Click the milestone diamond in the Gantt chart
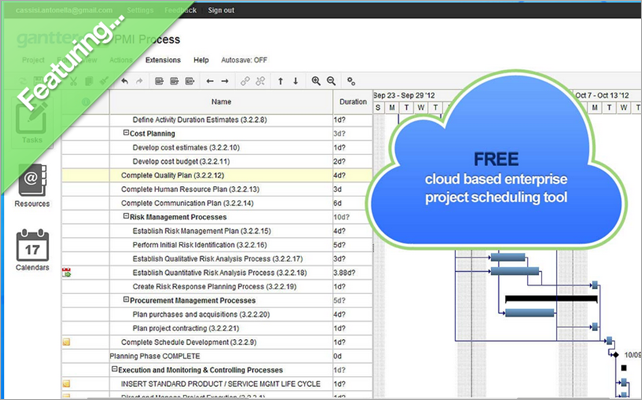Screen dimensions: 642x400 click(615, 355)
